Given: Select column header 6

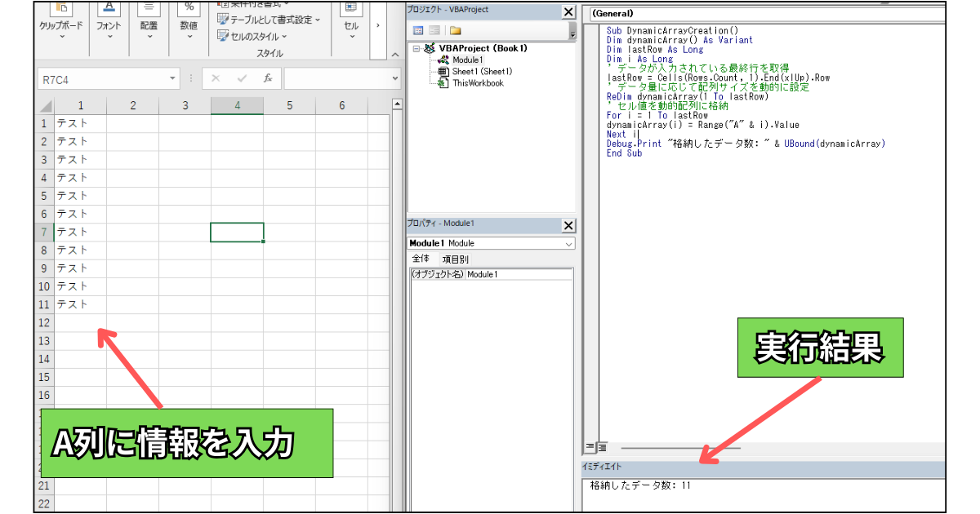Looking at the screenshot, I should (341, 106).
